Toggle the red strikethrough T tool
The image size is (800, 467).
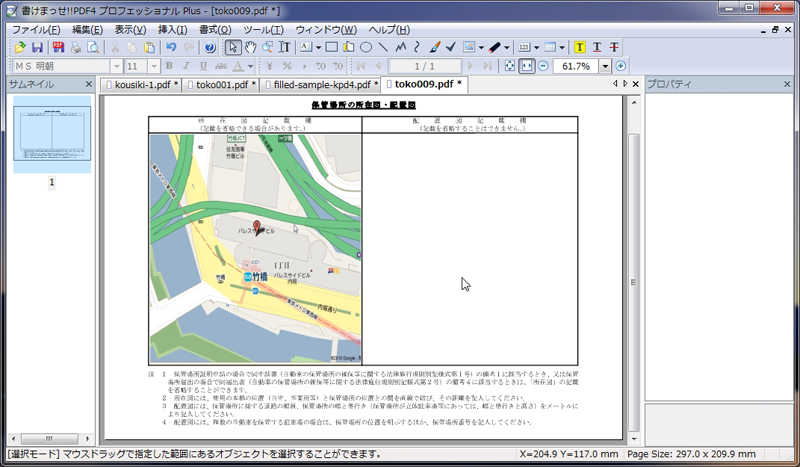(614, 47)
